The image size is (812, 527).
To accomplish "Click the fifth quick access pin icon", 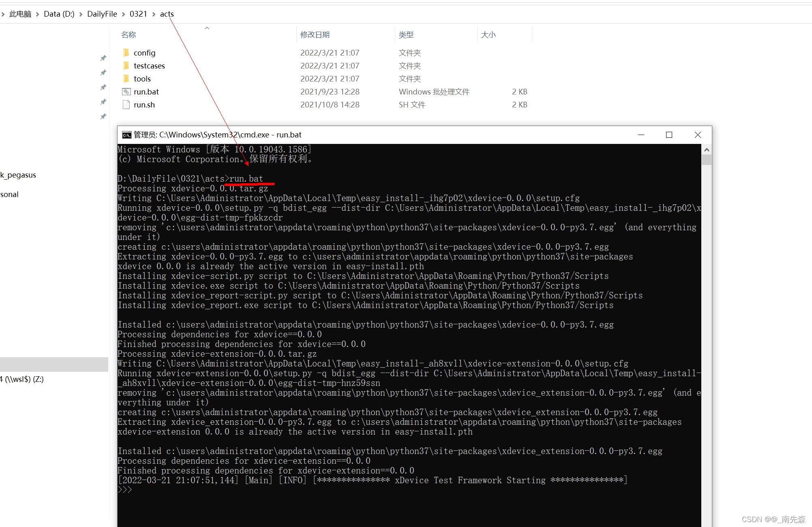I will pyautogui.click(x=103, y=116).
